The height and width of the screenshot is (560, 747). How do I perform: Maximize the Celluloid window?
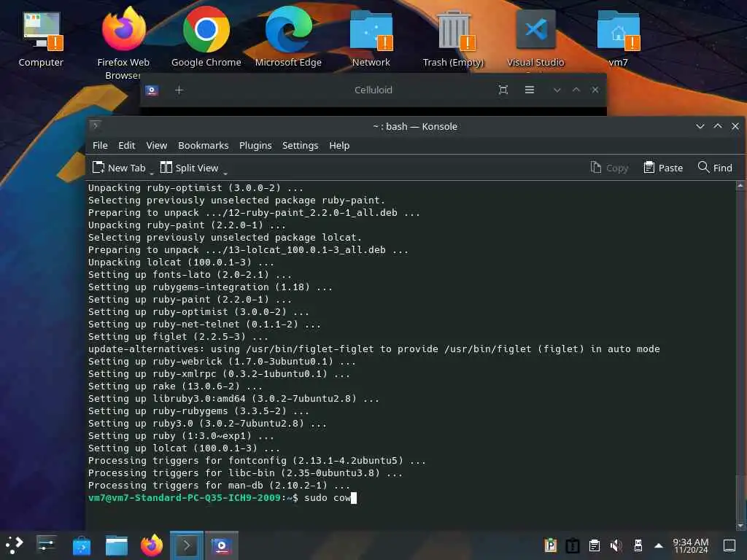576,90
